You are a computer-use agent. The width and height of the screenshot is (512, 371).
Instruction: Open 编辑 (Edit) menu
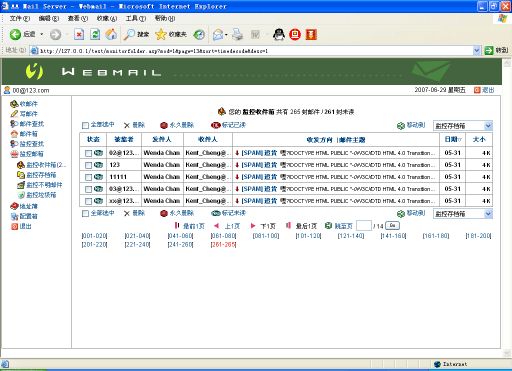pos(49,18)
